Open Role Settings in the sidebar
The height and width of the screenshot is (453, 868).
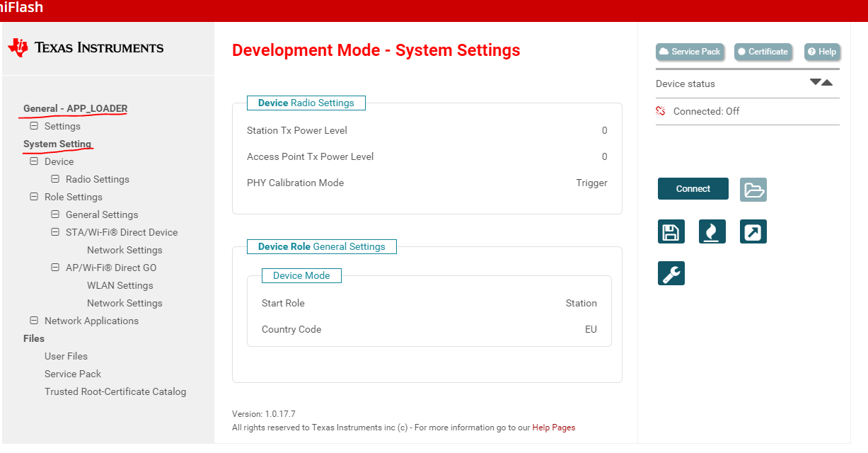[74, 197]
